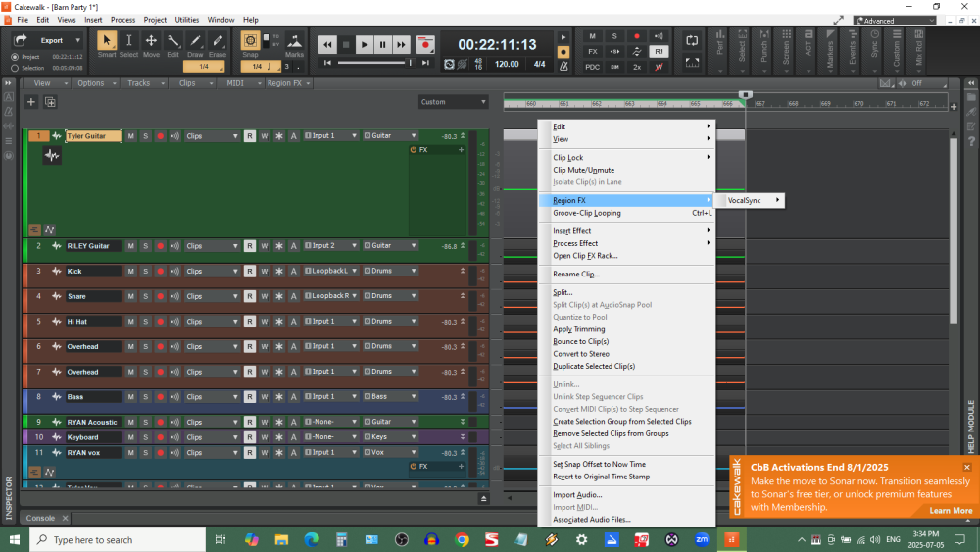Choose the Select tool
Screen dimensions: 980x552
click(x=128, y=40)
